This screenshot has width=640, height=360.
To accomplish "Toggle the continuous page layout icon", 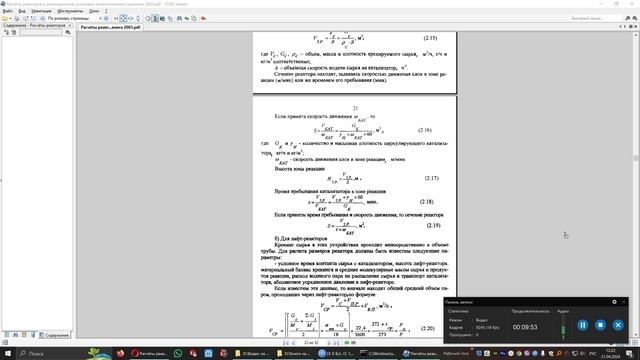I will (155, 18).
